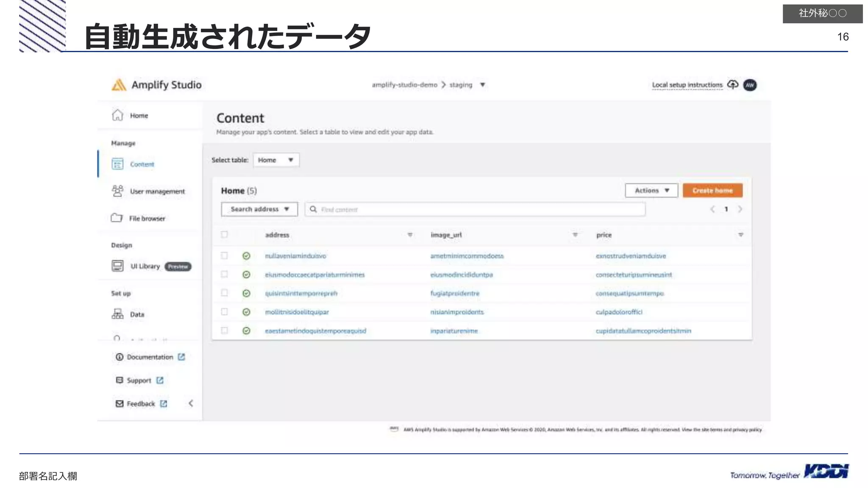
Task: Open the price column filter arrow
Action: (741, 235)
